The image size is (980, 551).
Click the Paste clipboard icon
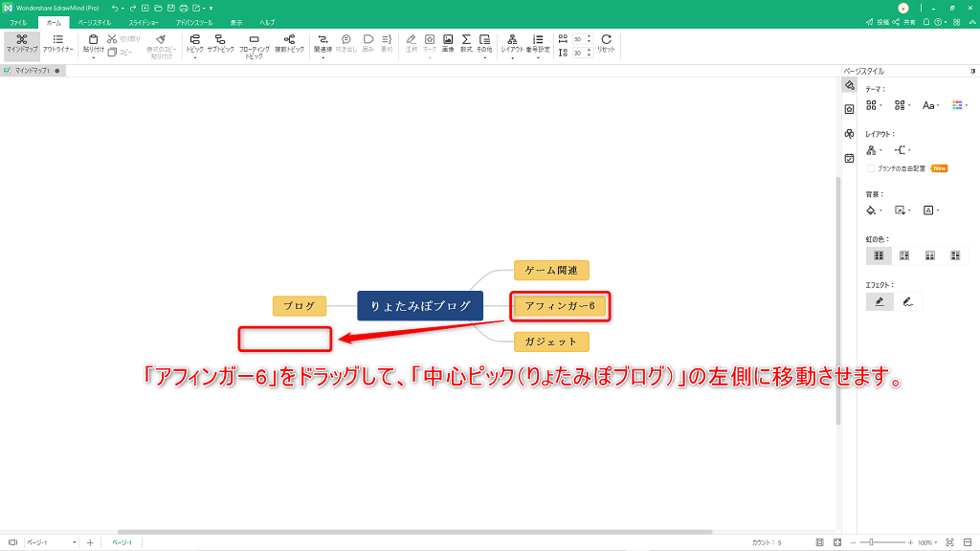93,40
